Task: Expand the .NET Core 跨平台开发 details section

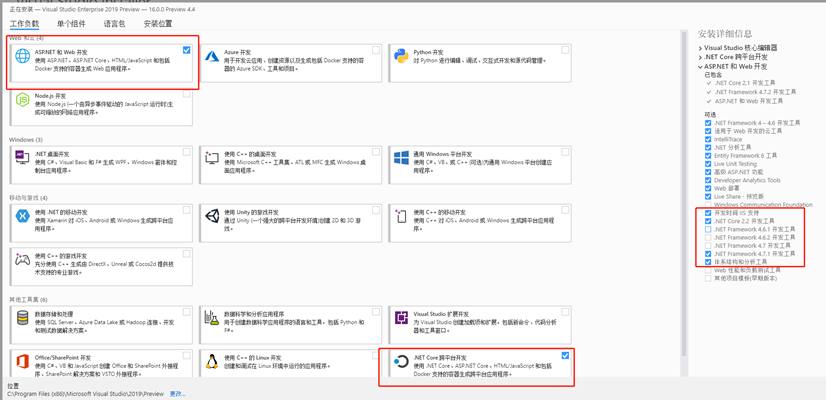Action: (x=700, y=57)
